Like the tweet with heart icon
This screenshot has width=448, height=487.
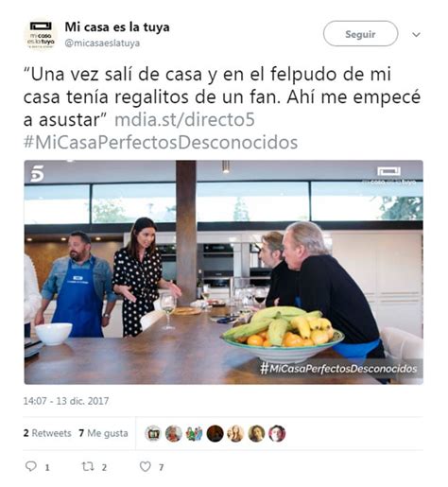pyautogui.click(x=146, y=467)
